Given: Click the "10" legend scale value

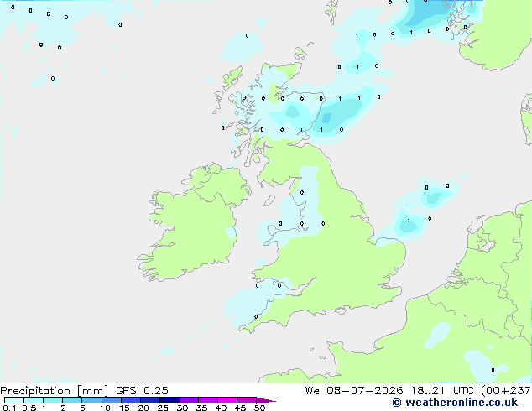Looking at the screenshot, I should pos(105,408).
